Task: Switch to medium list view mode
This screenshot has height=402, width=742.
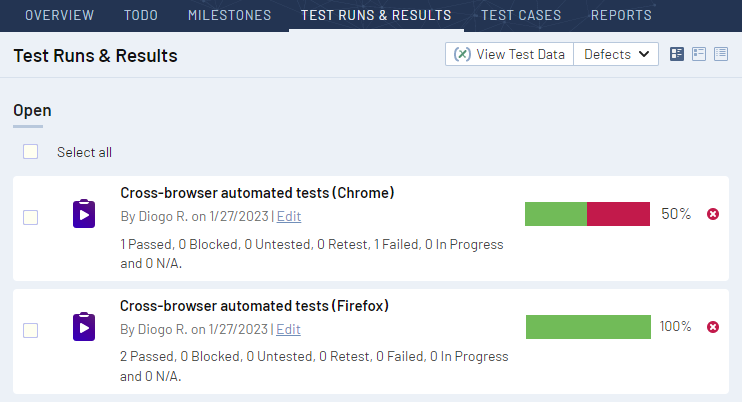Action: (x=700, y=54)
